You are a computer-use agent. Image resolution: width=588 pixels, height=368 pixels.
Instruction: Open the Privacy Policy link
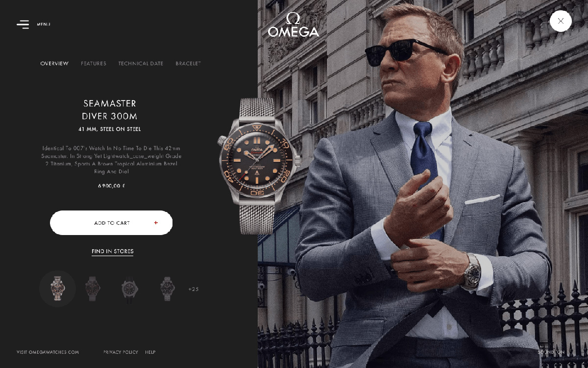click(121, 352)
